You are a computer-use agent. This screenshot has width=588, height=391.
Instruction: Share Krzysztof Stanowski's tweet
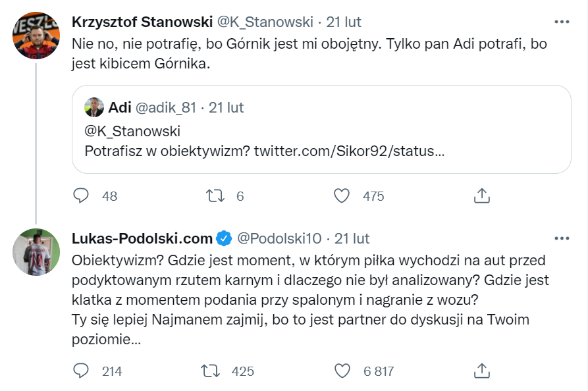click(x=481, y=195)
